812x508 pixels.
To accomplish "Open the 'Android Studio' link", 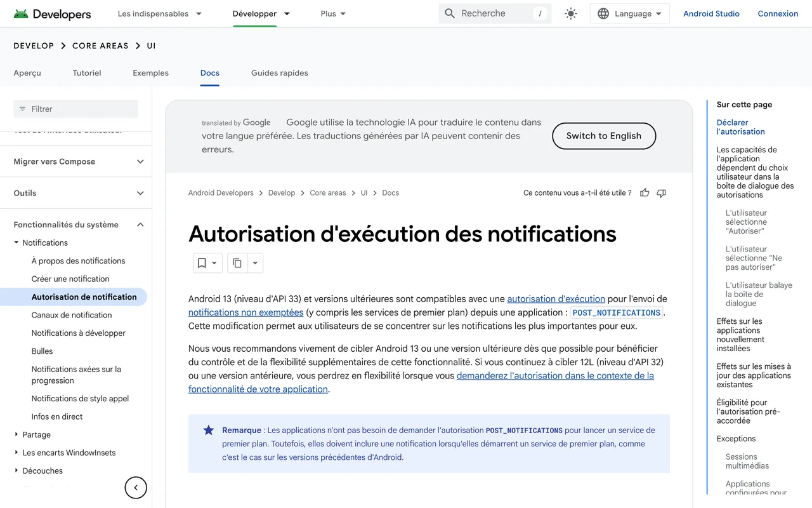I will coord(711,13).
